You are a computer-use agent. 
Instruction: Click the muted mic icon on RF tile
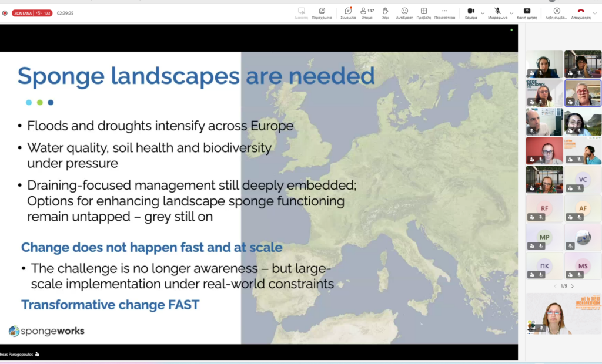click(x=541, y=217)
